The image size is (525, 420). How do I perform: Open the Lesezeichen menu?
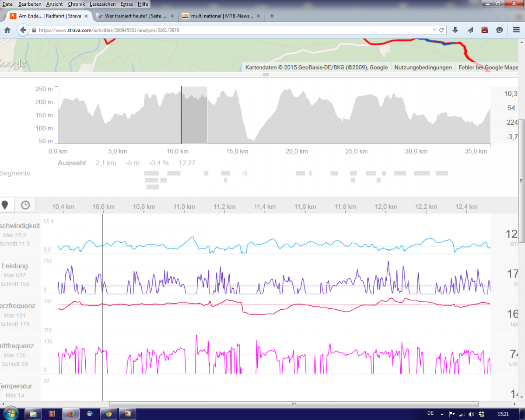tap(102, 4)
